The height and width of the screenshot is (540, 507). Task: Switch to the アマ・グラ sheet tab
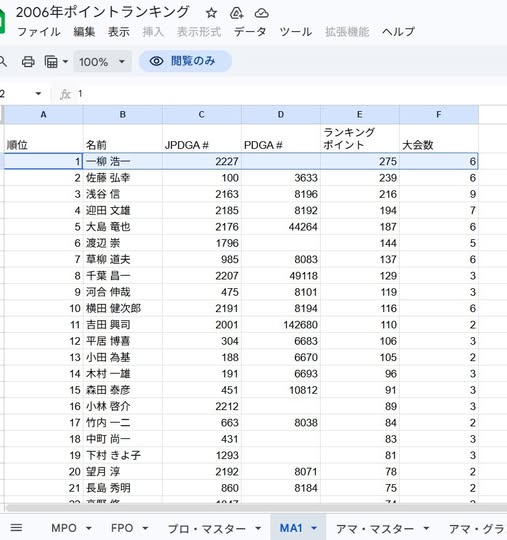point(477,528)
